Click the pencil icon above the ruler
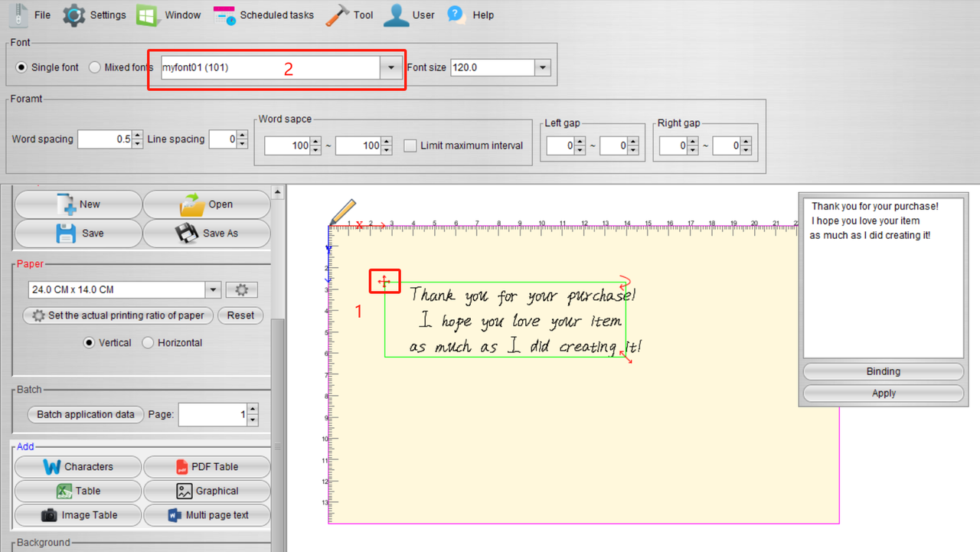This screenshot has height=552, width=980. (x=344, y=211)
